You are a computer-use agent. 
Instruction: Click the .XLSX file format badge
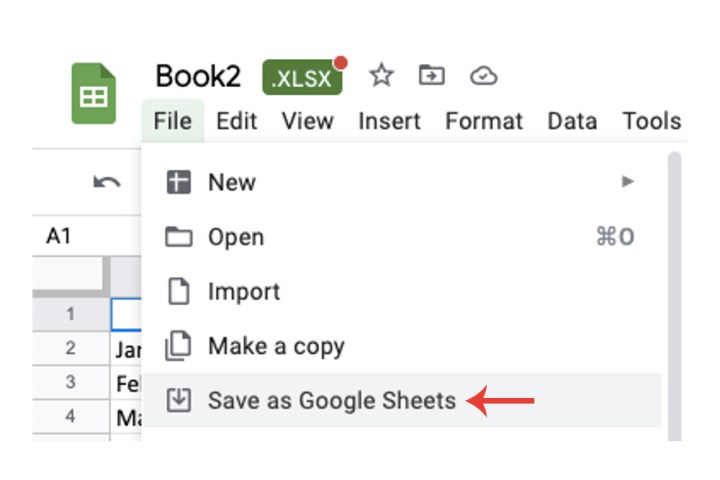click(x=302, y=78)
